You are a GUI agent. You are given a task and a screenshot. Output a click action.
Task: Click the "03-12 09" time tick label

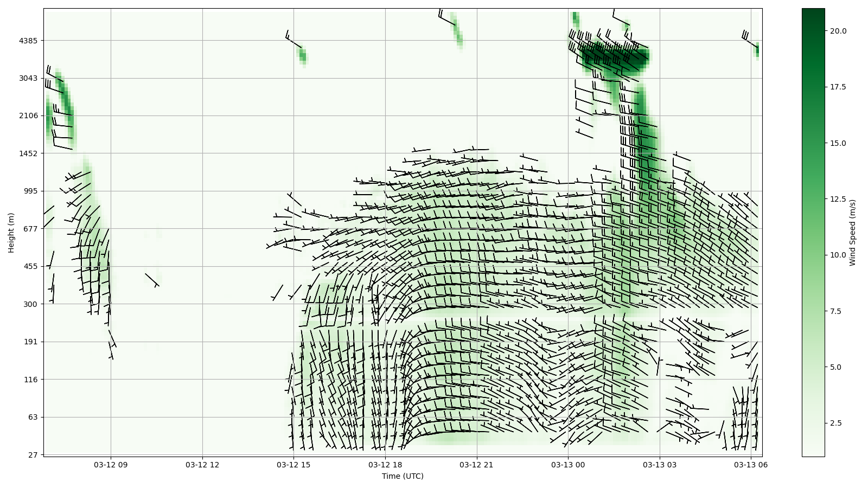pyautogui.click(x=111, y=465)
